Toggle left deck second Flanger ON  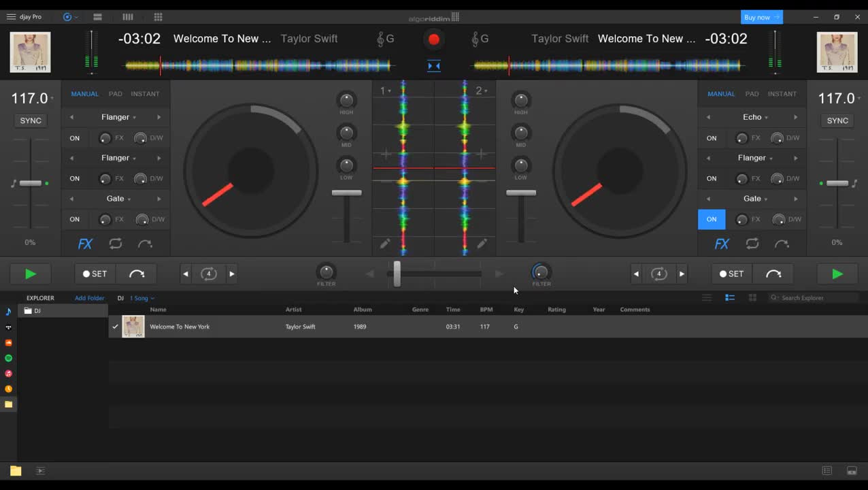[x=75, y=179]
